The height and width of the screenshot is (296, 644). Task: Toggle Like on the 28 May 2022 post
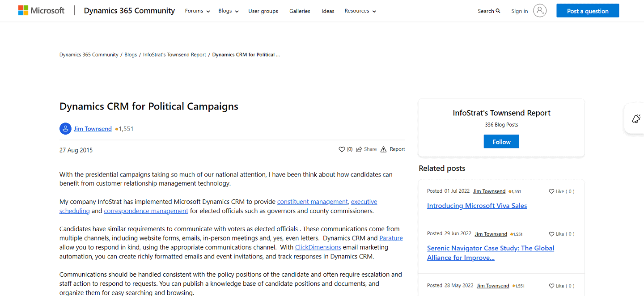(x=561, y=286)
